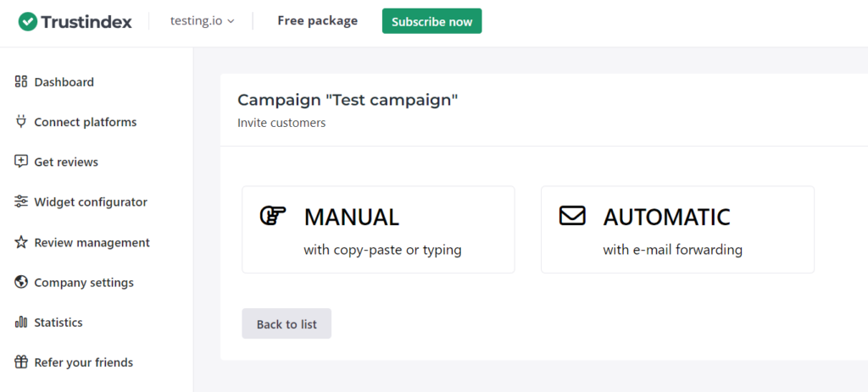This screenshot has height=392, width=868.
Task: Click the gift icon for Refer your friends
Action: pyautogui.click(x=21, y=362)
